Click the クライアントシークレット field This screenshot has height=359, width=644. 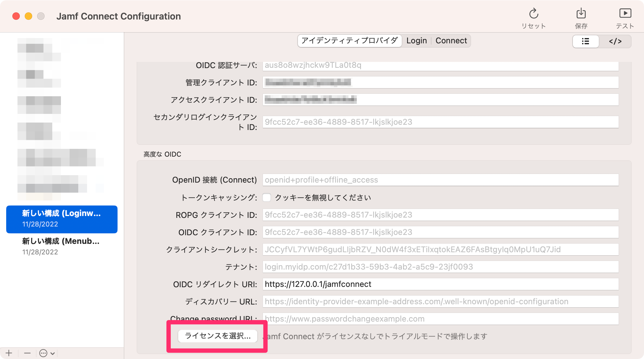[440, 249]
